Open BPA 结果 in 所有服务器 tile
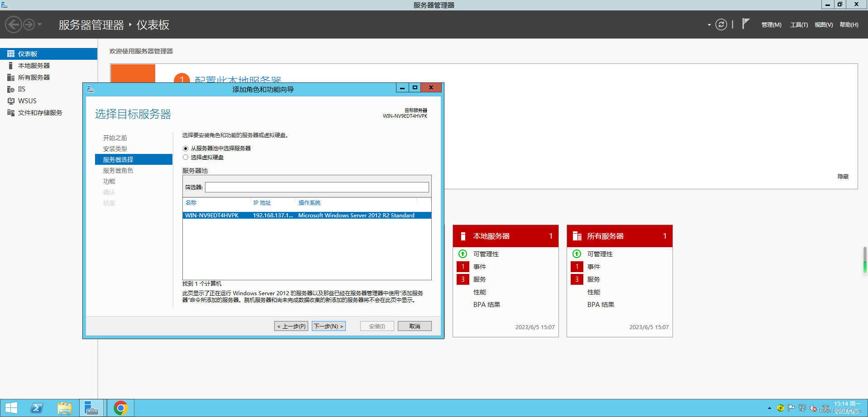Image resolution: width=868 pixels, height=417 pixels. (x=601, y=305)
